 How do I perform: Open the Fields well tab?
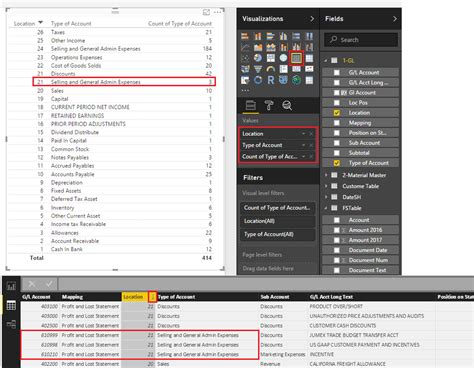(x=251, y=106)
